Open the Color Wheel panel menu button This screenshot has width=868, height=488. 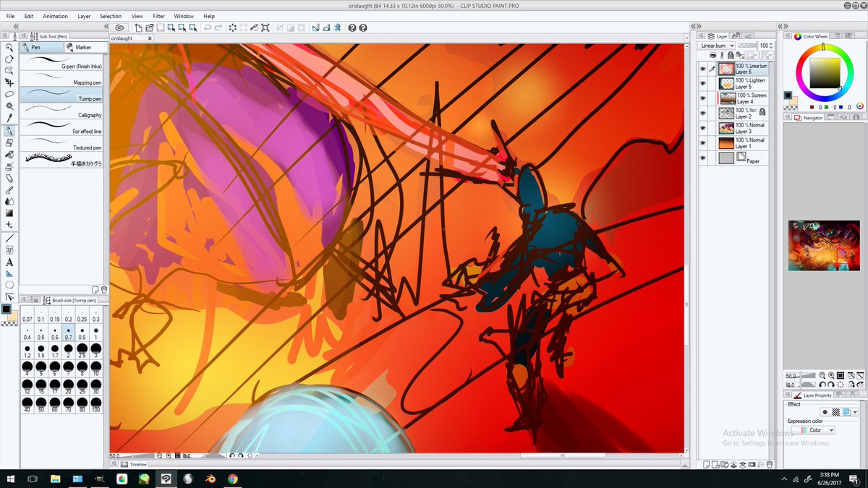pos(788,35)
